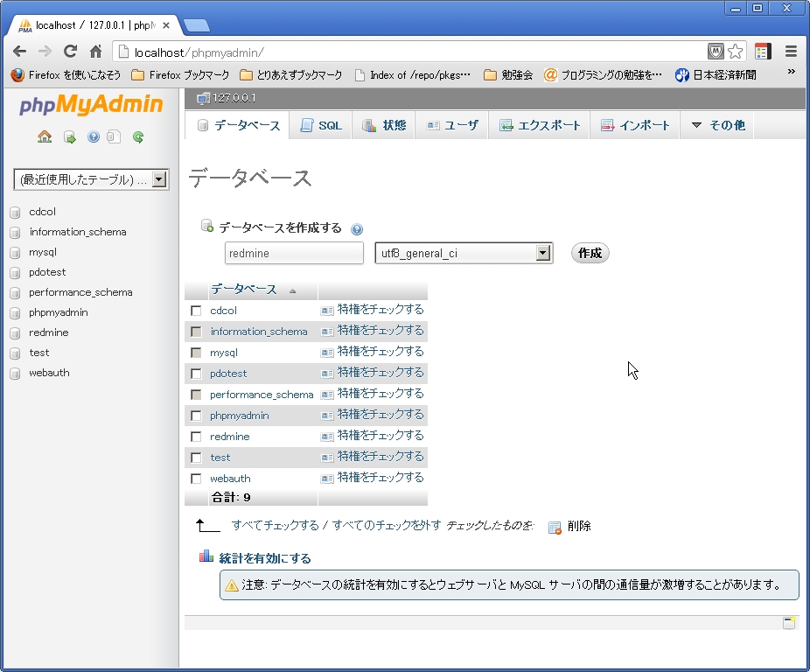Image resolution: width=810 pixels, height=672 pixels.
Task: Show more bookmarks with the chevron
Action: 791,72
